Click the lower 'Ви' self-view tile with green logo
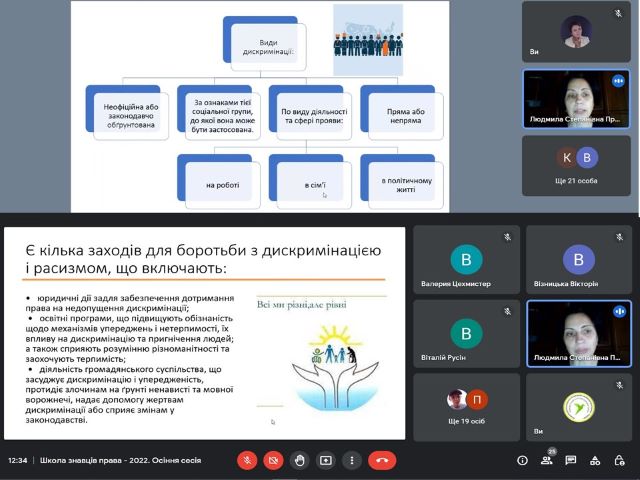Viewport: 640px width, 480px height. pyautogui.click(x=579, y=407)
